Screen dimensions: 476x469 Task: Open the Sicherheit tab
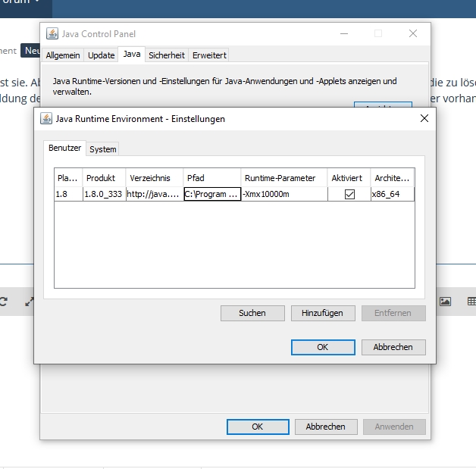point(167,55)
